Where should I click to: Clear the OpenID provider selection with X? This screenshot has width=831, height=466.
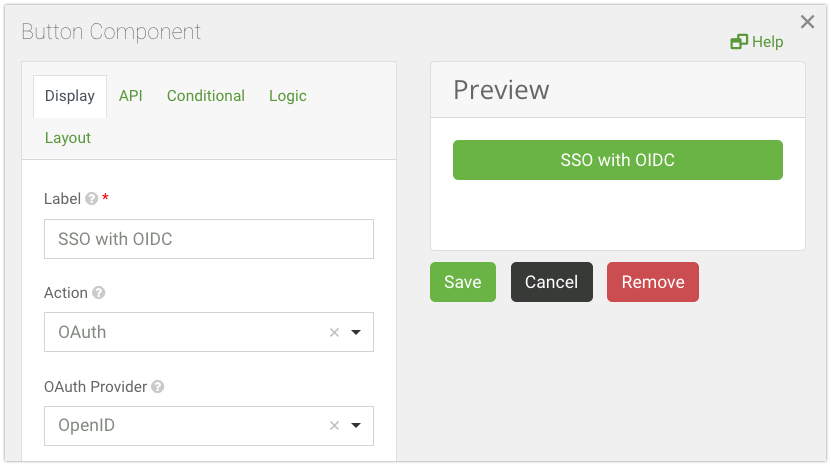[x=334, y=426]
